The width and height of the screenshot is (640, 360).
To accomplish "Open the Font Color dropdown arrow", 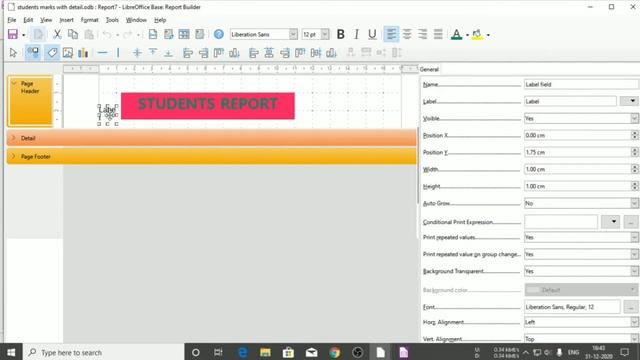I will (467, 35).
